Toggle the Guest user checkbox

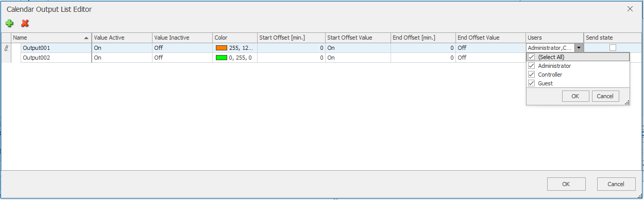532,83
